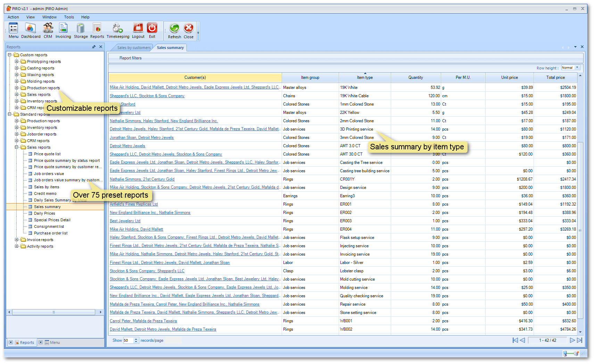Click the red Exit power icon
Screen dimensions: 594x364
coord(152,31)
